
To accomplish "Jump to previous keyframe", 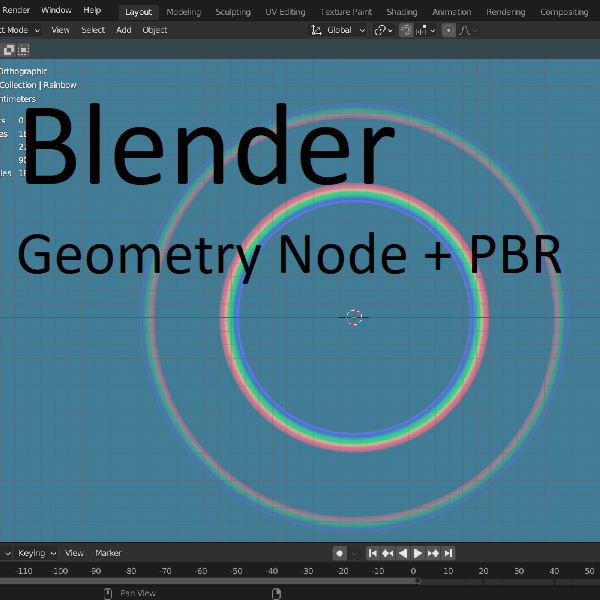I will pyautogui.click(x=388, y=553).
